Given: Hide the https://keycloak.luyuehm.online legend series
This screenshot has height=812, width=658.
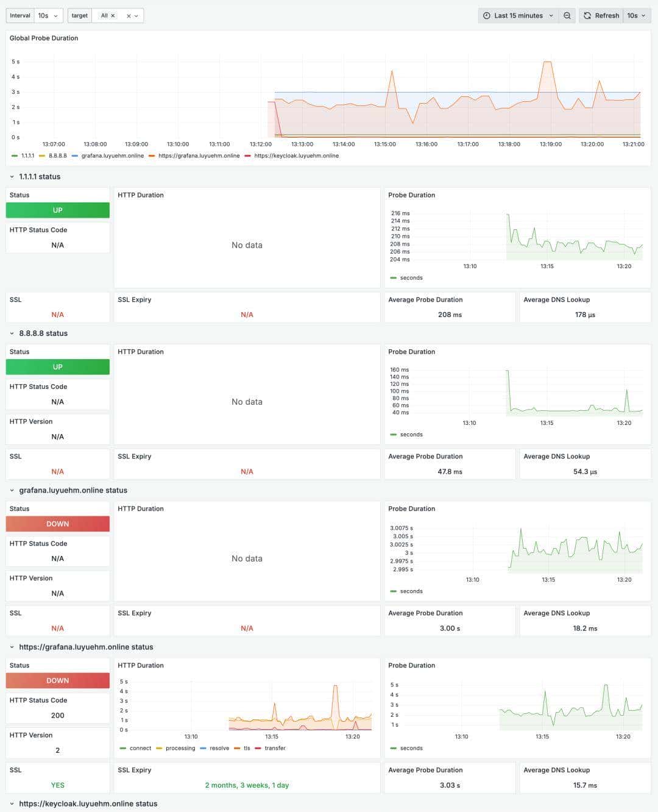Looking at the screenshot, I should pyautogui.click(x=297, y=155).
